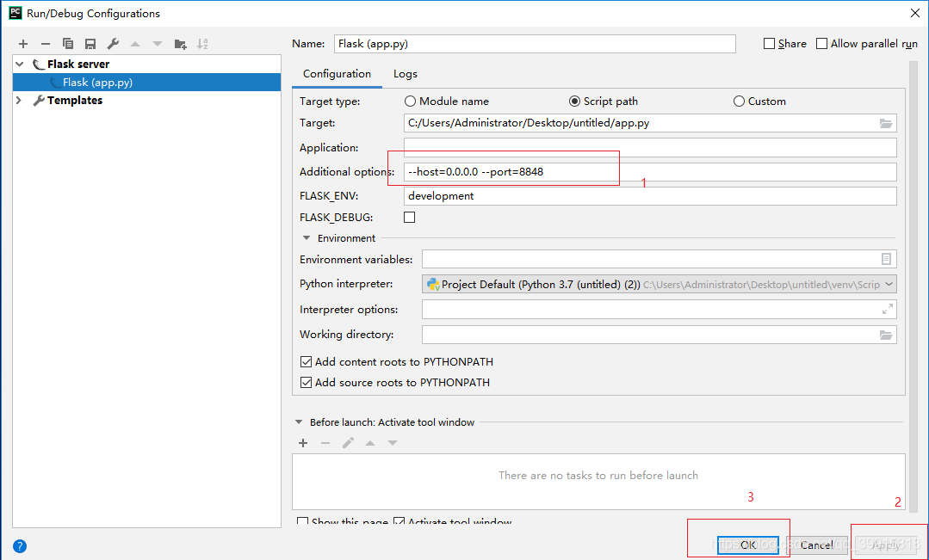Click the Additional options field
Screen dimensions: 929x560
click(x=650, y=172)
